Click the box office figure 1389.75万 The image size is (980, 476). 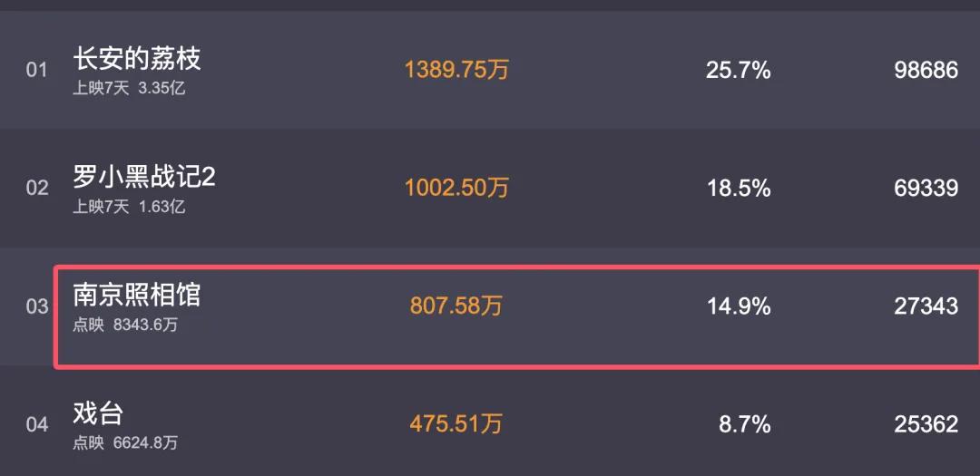pyautogui.click(x=456, y=70)
